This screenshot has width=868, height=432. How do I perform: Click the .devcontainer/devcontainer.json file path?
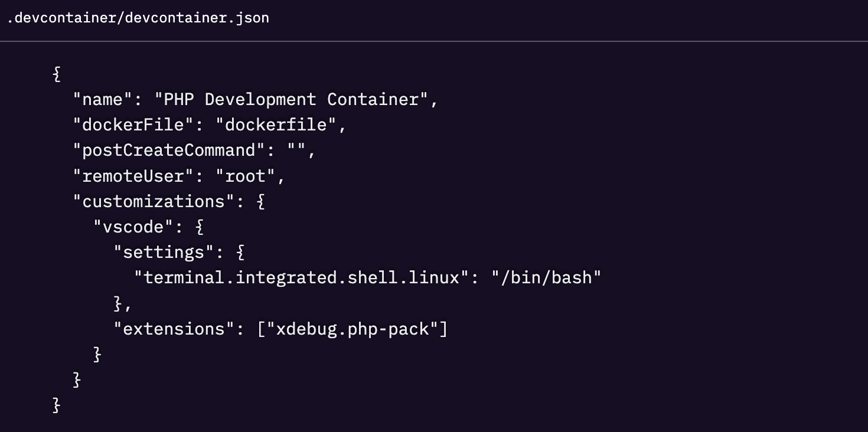click(138, 18)
